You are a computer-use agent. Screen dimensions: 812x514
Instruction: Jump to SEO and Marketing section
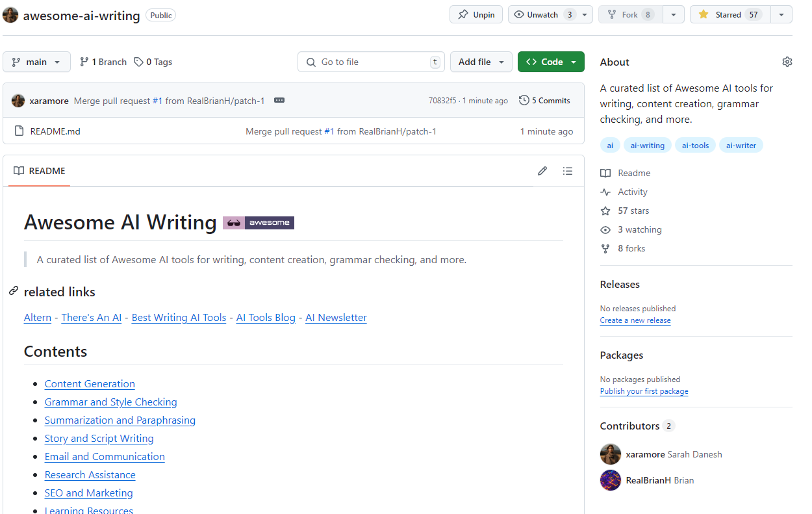89,493
